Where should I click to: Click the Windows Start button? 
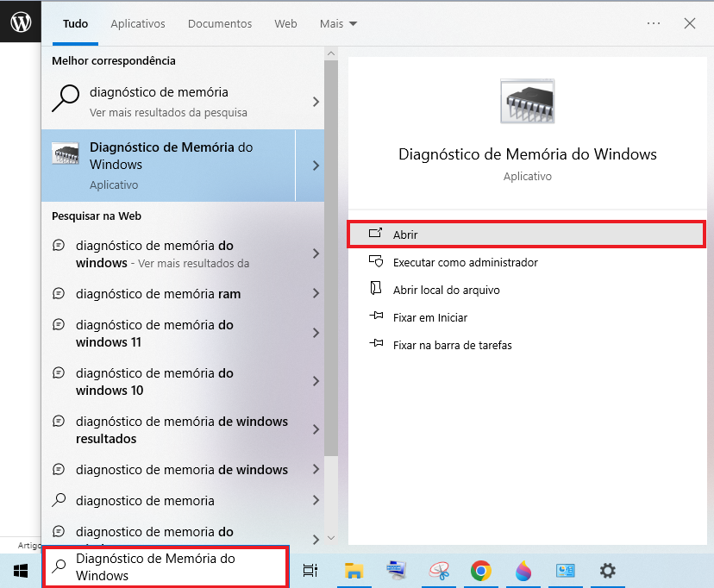click(21, 571)
